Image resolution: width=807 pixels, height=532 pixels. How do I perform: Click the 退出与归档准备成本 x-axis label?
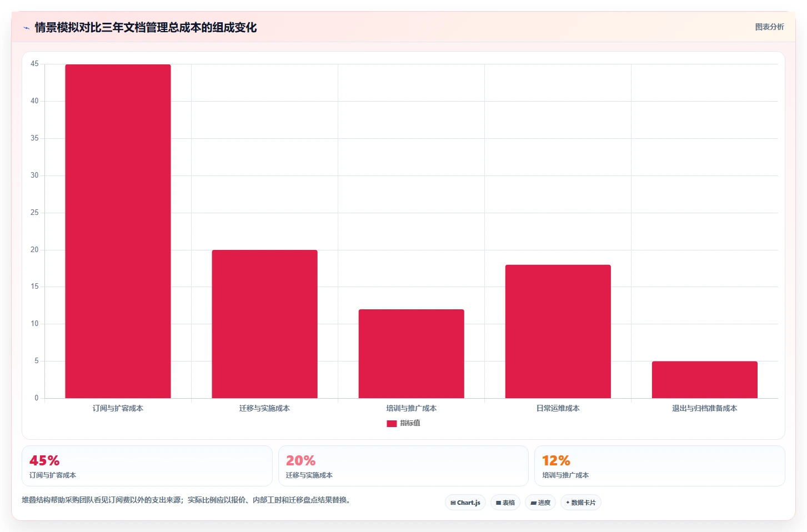pos(704,408)
